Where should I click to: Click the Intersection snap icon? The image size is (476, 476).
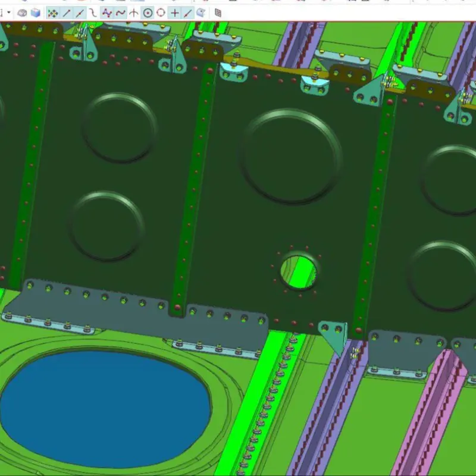click(x=133, y=13)
